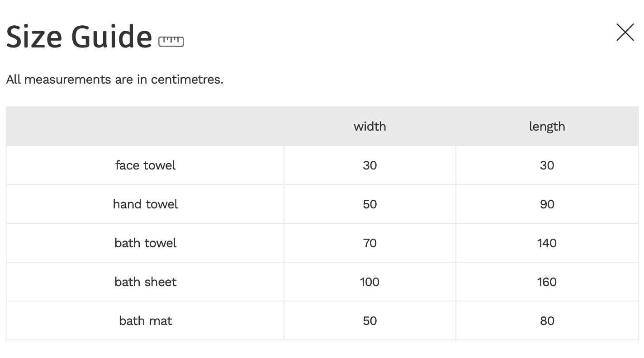Screen dimensions: 644x358
Task: Click the hand towel row label
Action: click(145, 204)
